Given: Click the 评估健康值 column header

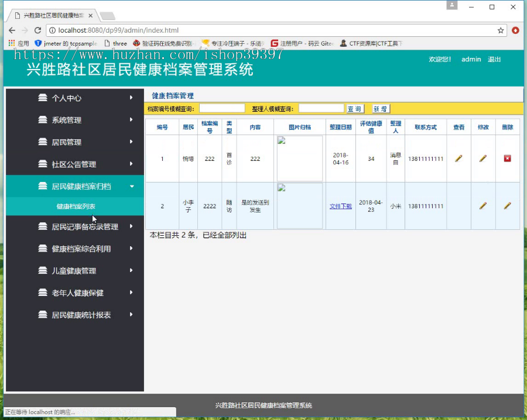Looking at the screenshot, I should click(x=371, y=127).
